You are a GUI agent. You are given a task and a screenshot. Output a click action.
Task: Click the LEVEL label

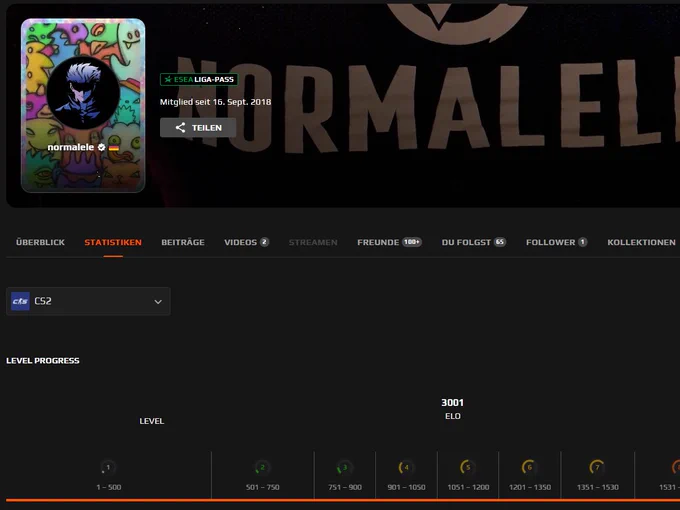[151, 421]
